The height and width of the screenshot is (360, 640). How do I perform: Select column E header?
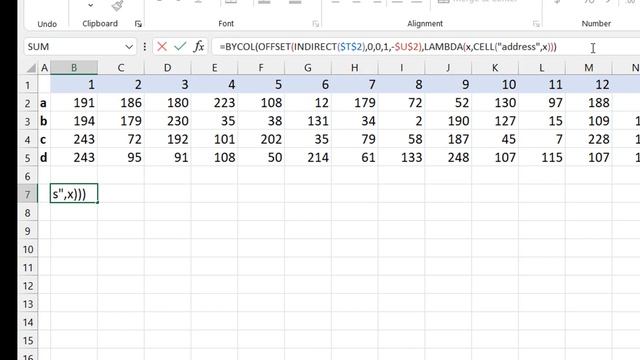214,68
